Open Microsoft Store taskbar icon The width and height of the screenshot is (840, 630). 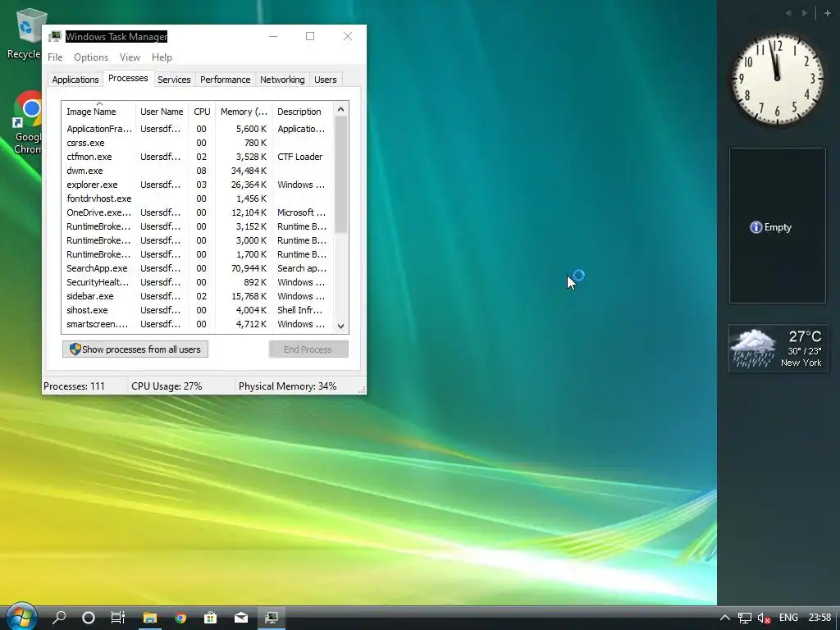coord(211,618)
